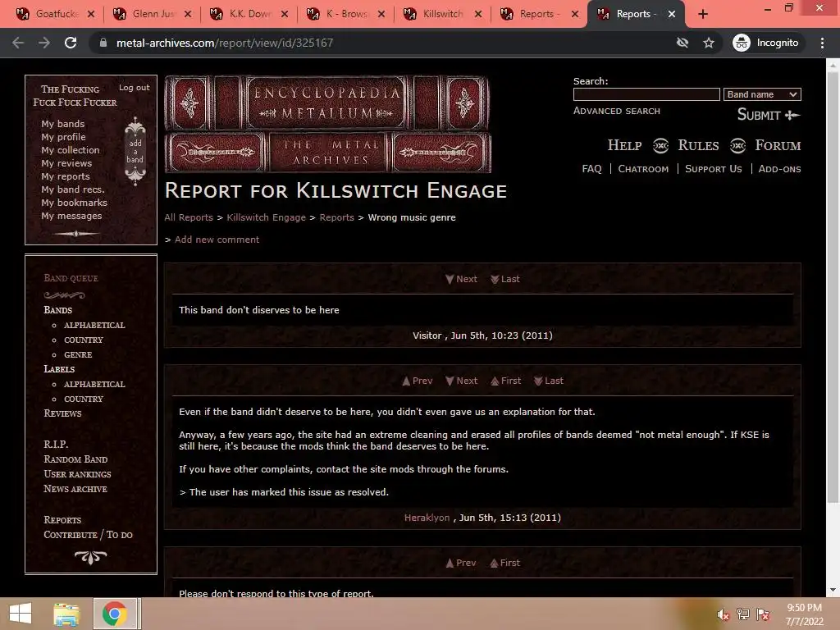Click the page vertical scrollbar
Screen dimensions: 840x630
point(833,287)
